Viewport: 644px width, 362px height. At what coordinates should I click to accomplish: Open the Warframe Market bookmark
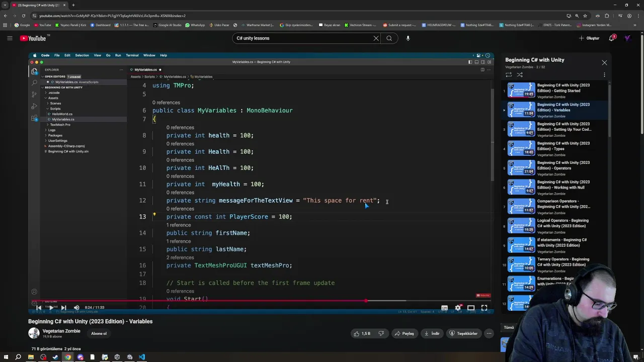click(258, 25)
